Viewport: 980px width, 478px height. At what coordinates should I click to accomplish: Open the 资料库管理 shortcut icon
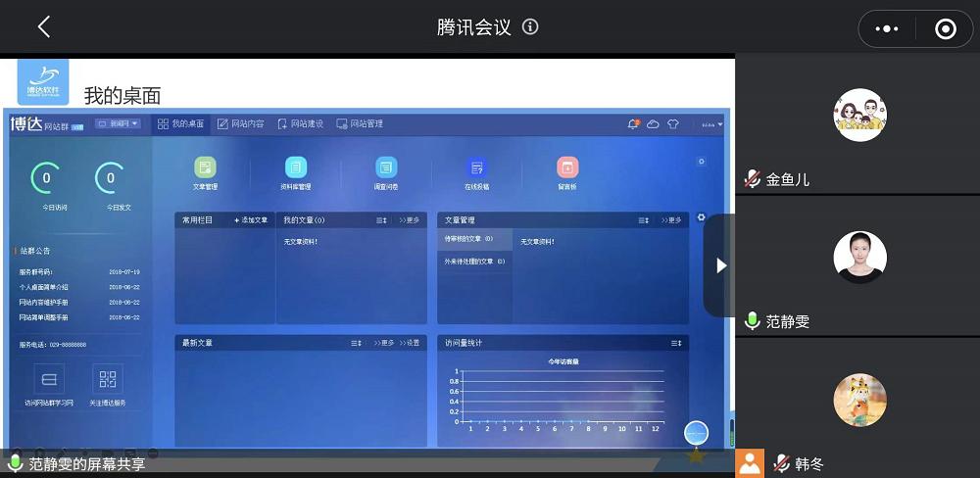click(296, 167)
